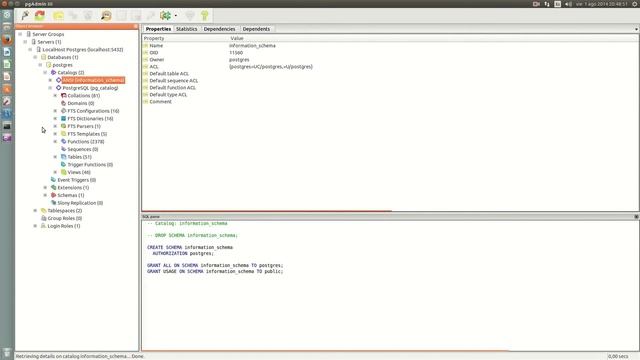640x360 pixels.
Task: Click the add server plug icon
Action: tap(25, 16)
